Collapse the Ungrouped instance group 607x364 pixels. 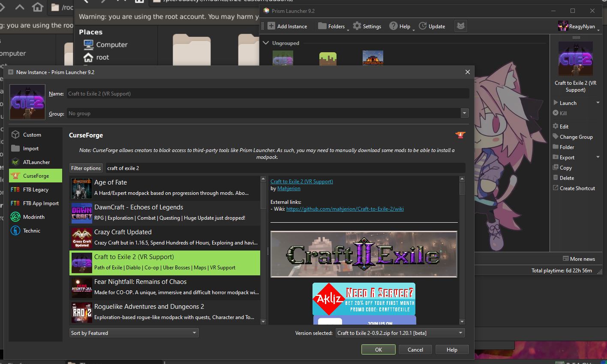(x=266, y=43)
